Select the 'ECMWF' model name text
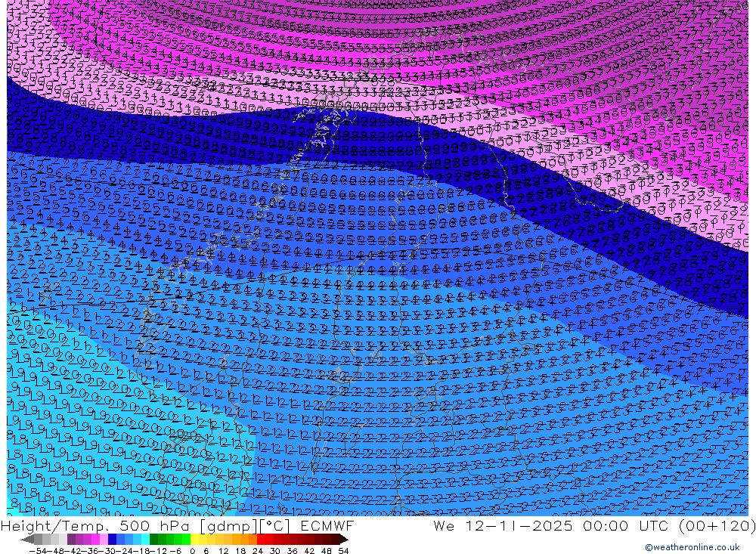This screenshot has height=554, width=756. pos(327,525)
